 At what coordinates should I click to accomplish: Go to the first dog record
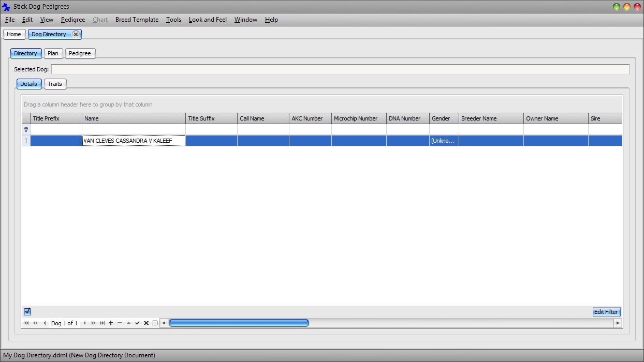[26, 323]
